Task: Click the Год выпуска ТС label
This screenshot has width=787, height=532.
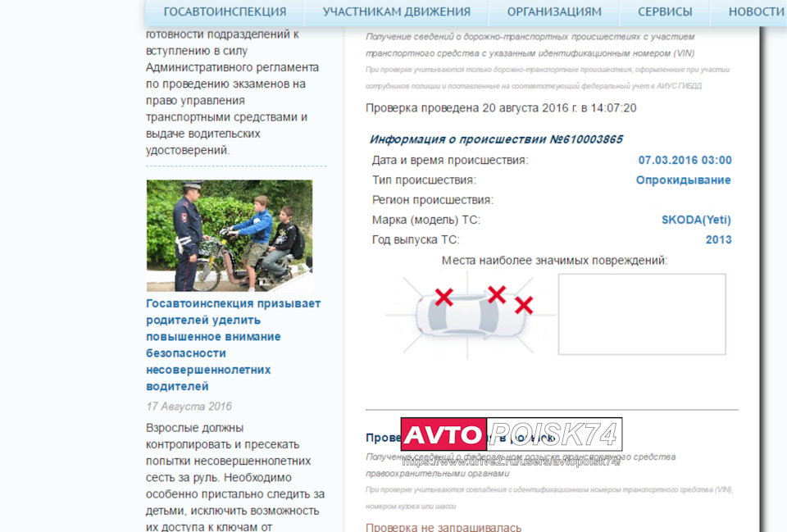Action: point(416,240)
